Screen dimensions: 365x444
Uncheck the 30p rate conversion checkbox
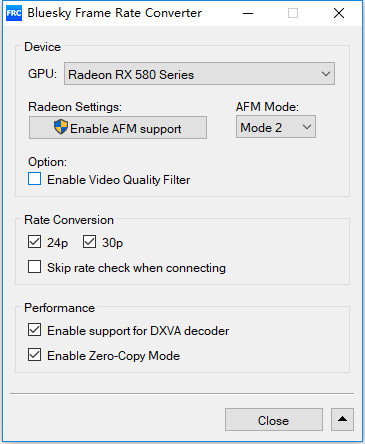pos(89,242)
